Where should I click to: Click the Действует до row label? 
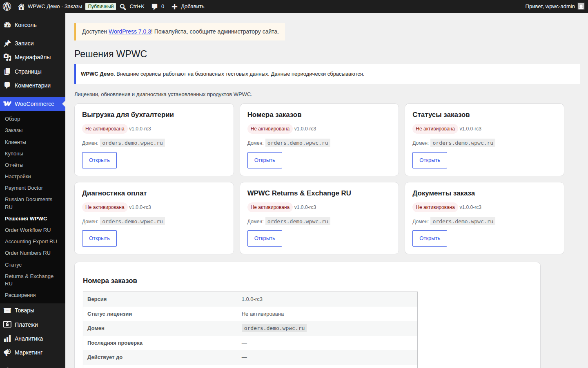(105, 357)
